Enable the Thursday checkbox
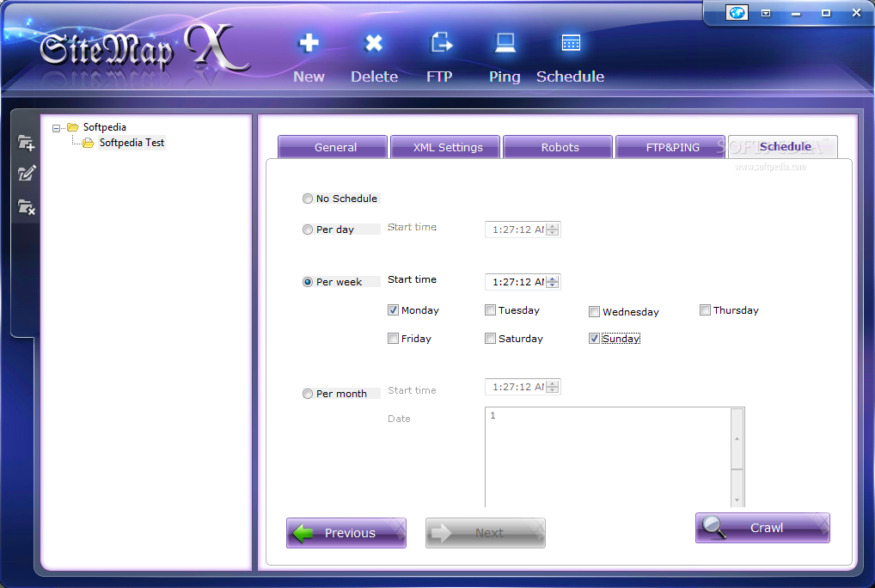This screenshot has width=875, height=588. [x=705, y=310]
